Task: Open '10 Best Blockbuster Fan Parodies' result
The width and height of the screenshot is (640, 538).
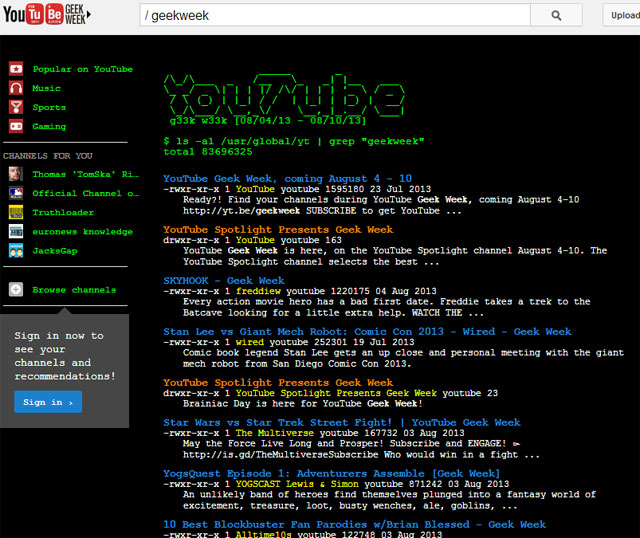Action: coord(354,525)
